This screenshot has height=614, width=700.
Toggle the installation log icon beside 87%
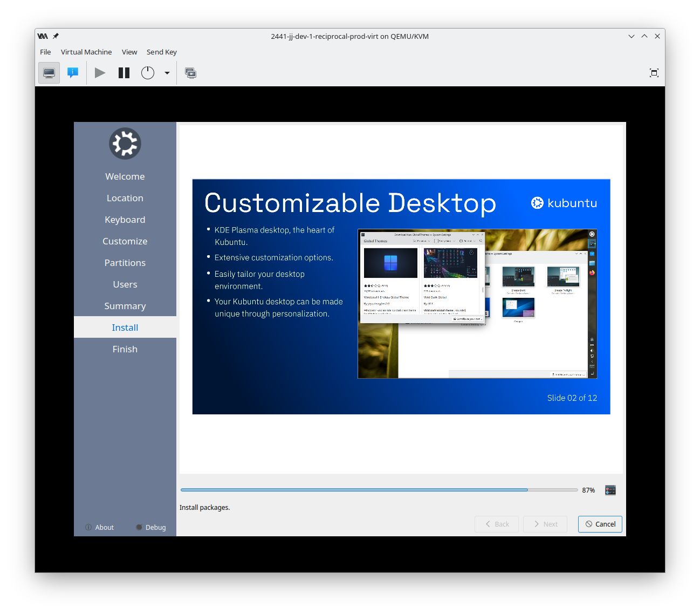tap(610, 490)
